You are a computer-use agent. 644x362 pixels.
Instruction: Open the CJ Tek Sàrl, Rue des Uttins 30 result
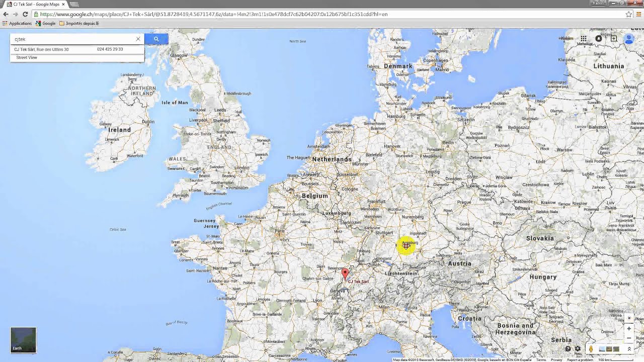point(41,49)
